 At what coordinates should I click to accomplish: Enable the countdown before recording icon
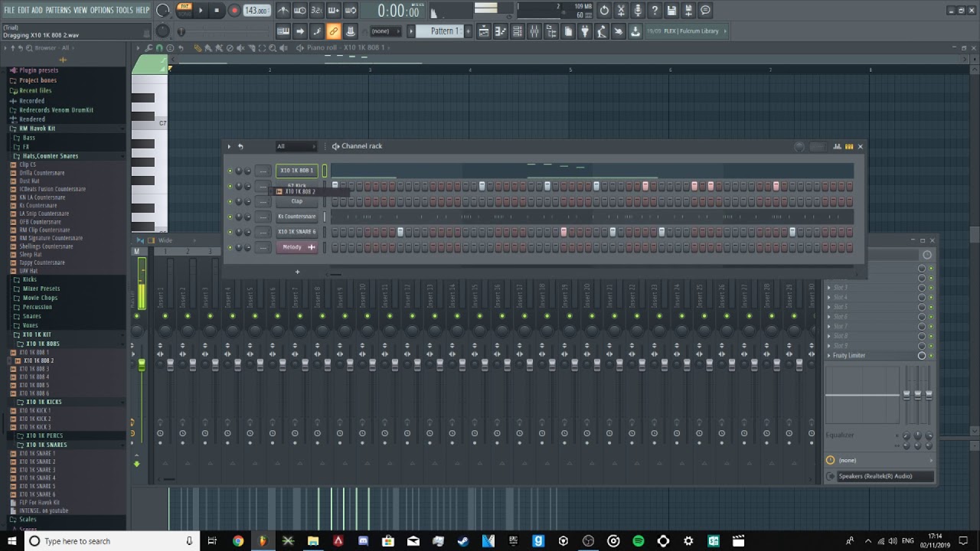[317, 11]
